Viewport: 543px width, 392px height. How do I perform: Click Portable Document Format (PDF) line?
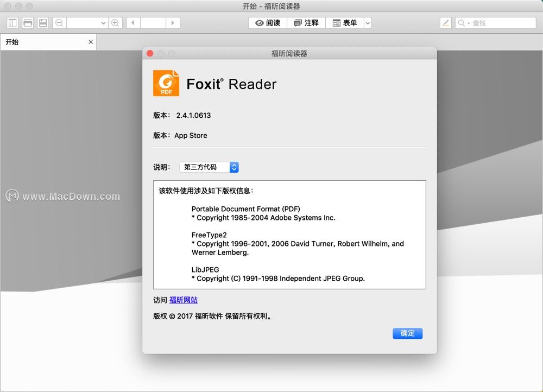(x=246, y=209)
